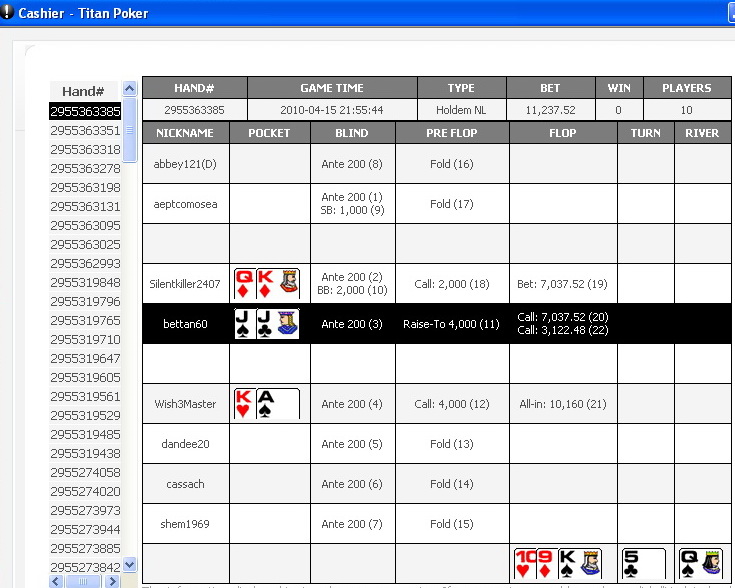
Task: Select hand 2955319765 in the list
Action: [x=85, y=320]
